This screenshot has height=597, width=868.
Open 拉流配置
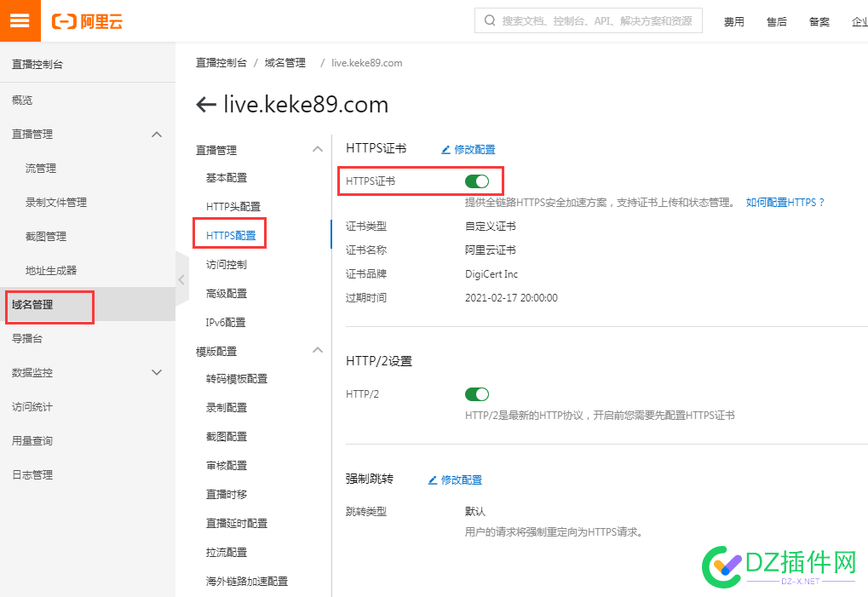pyautogui.click(x=227, y=552)
